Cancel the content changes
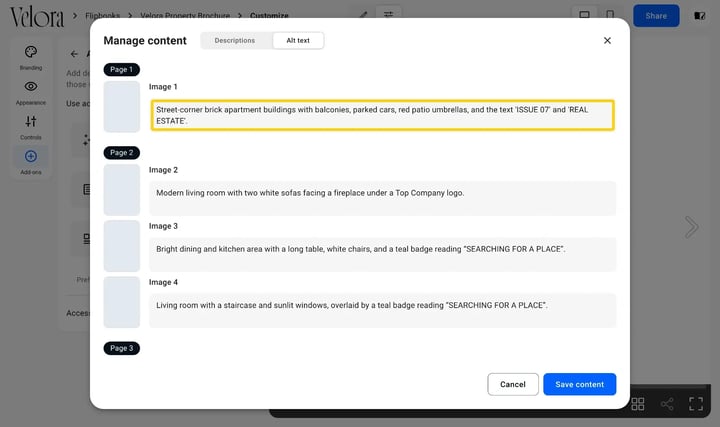720x427 pixels. tap(513, 384)
